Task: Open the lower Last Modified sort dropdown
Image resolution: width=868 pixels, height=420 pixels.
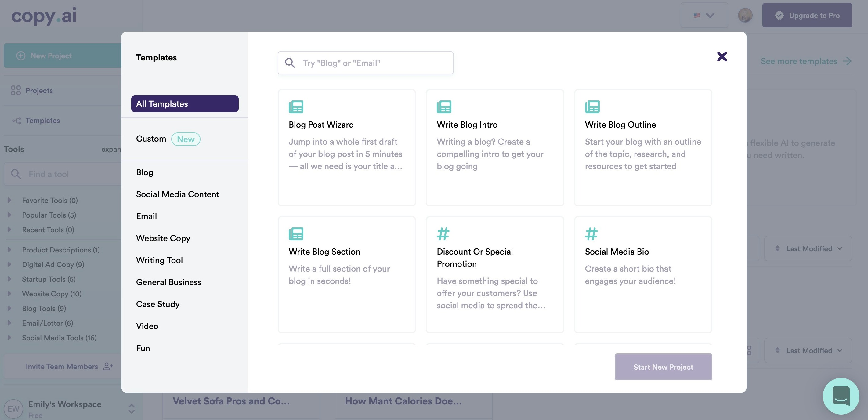Action: point(808,351)
